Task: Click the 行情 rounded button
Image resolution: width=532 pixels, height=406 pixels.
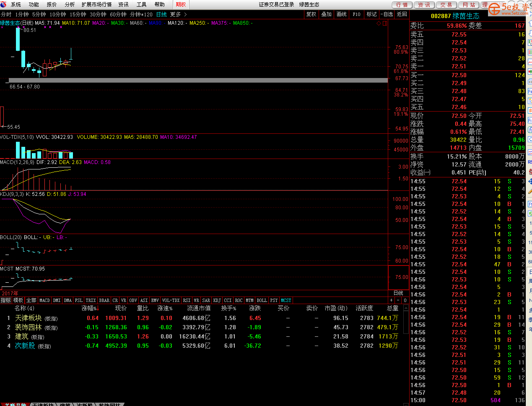Action: tap(402, 5)
